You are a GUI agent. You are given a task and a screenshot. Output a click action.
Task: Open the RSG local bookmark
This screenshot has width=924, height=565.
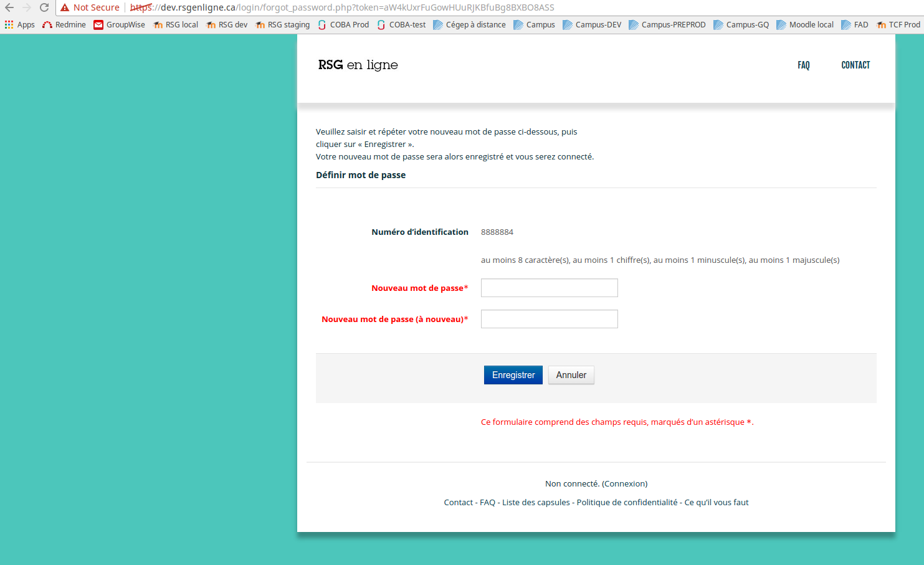(176, 25)
